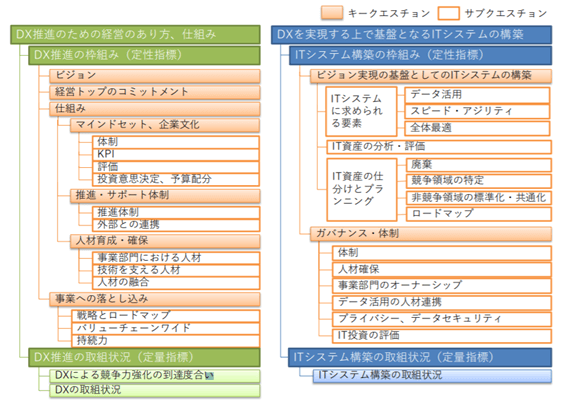Click the ロードマップ box
Image resolution: width=567 pixels, height=410 pixels.
click(479, 214)
